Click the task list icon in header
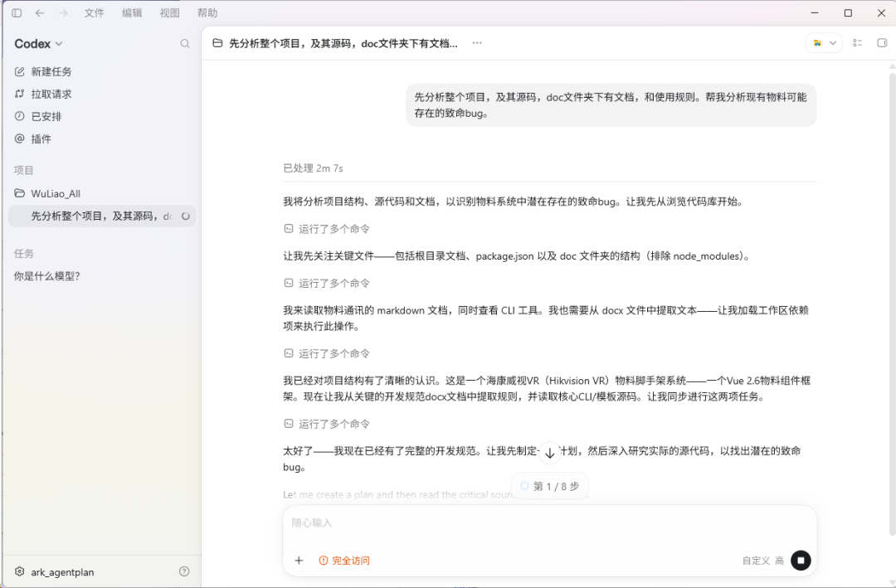Viewport: 896px width, 588px height. 857,43
